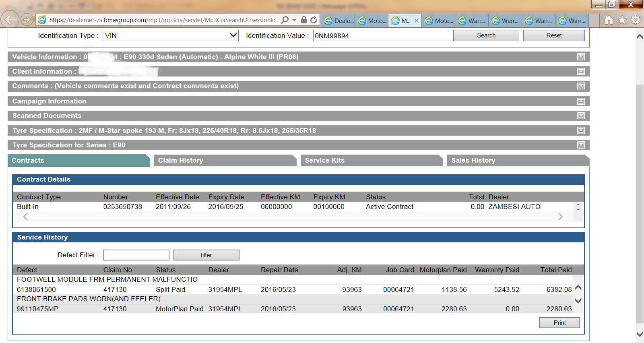Click the browser back arrow button

(x=10, y=19)
